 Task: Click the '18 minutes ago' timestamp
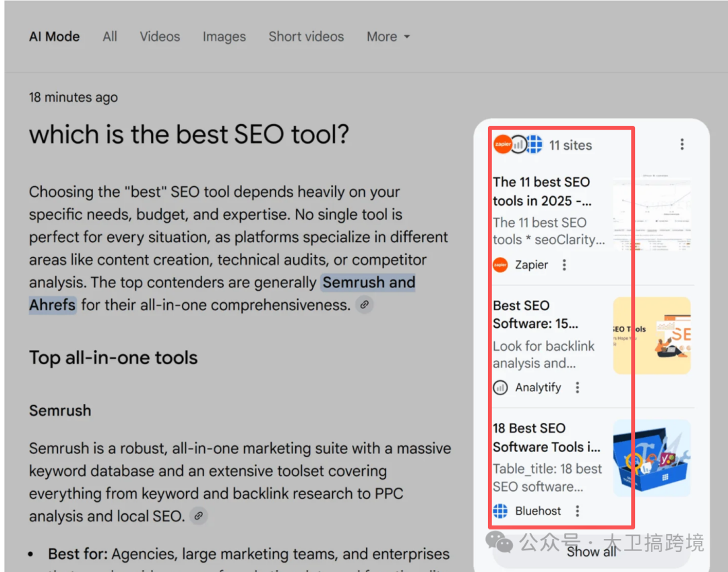pyautogui.click(x=73, y=98)
